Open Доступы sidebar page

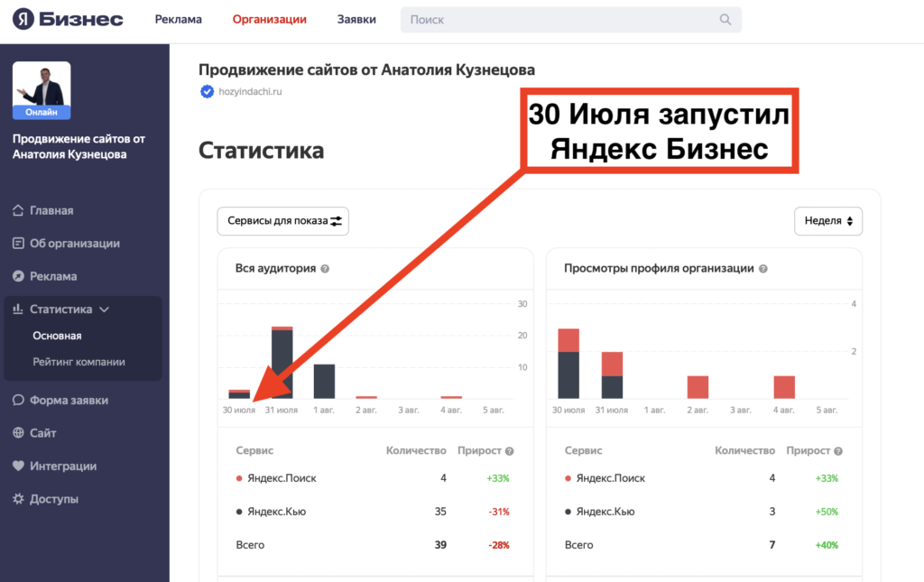click(53, 499)
